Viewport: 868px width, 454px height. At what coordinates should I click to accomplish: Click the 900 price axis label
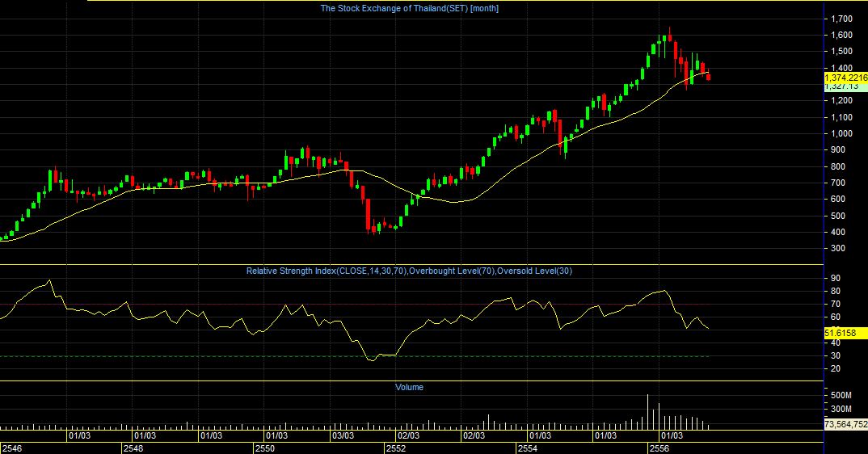[837, 150]
